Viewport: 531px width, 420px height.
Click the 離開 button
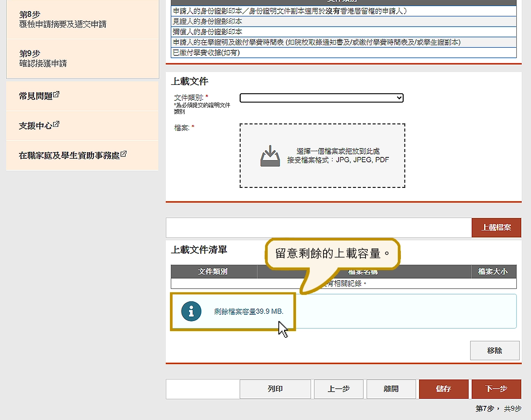pos(391,389)
